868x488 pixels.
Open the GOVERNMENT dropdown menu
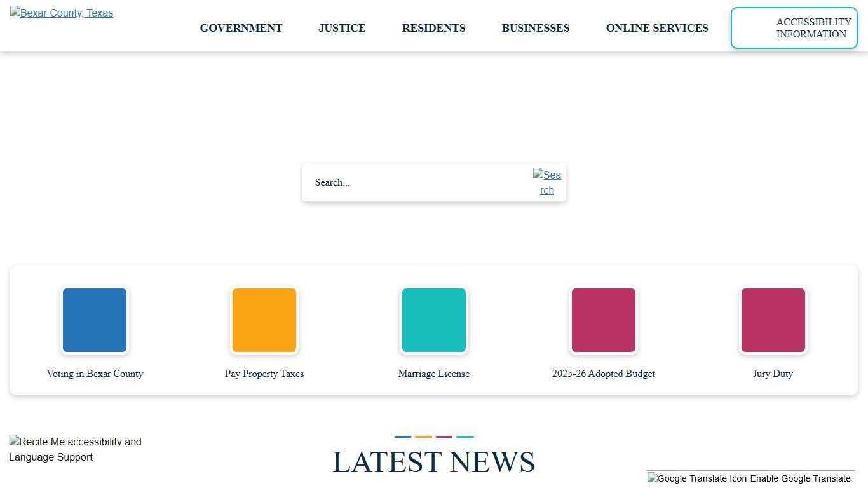point(241,28)
